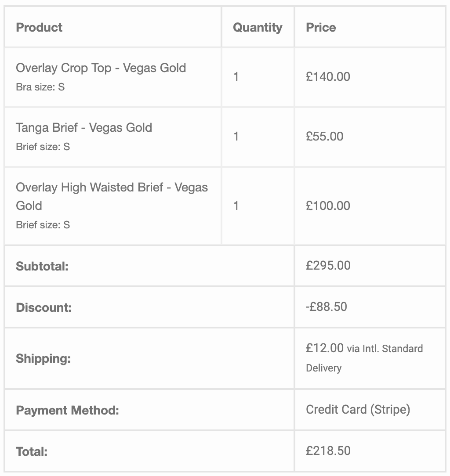Click the £55.00 price
Image resolution: width=450 pixels, height=476 pixels.
[x=324, y=136]
